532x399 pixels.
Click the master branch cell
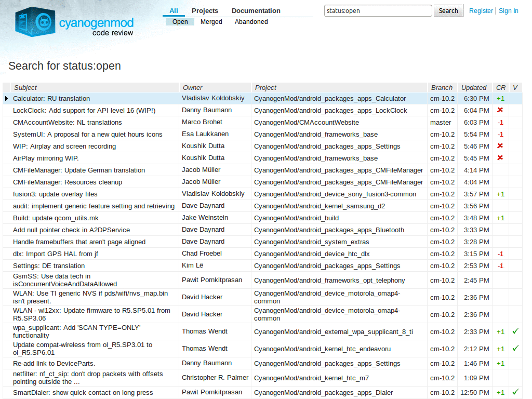pos(441,123)
